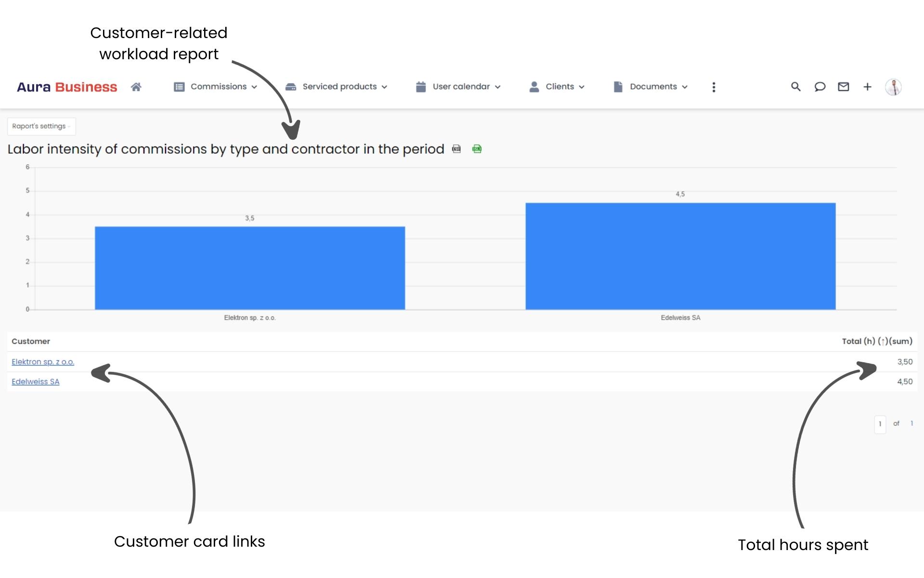Click the current page number field
The height and width of the screenshot is (578, 924).
point(880,424)
